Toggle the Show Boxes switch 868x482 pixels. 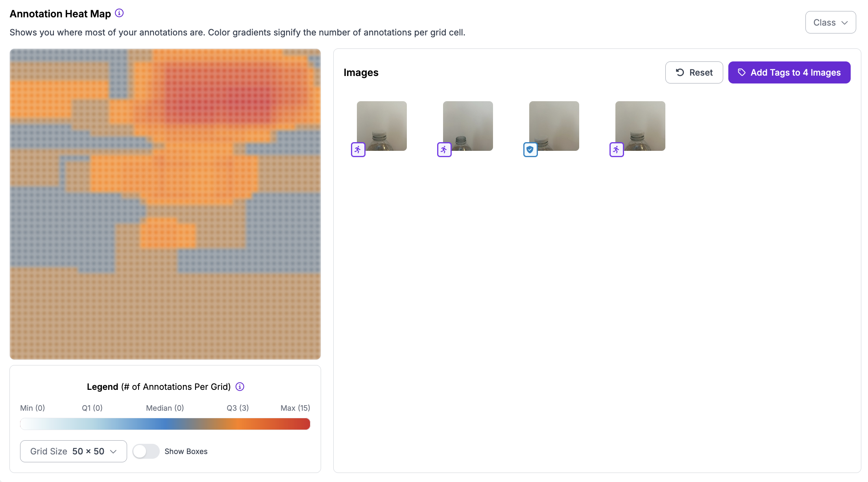[146, 451]
